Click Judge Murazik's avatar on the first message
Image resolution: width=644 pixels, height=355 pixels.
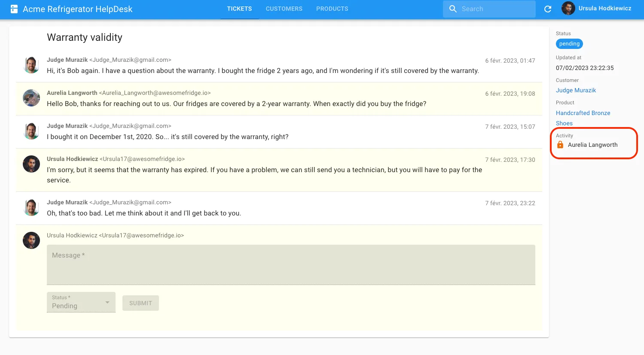(31, 65)
